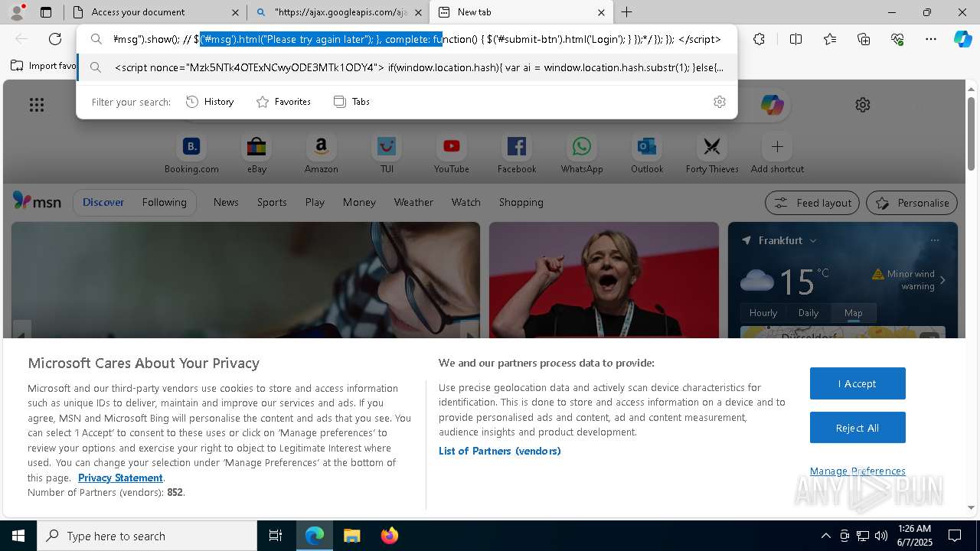Filter search suggestions by History
The height and width of the screenshot is (551, 980).
tap(210, 102)
